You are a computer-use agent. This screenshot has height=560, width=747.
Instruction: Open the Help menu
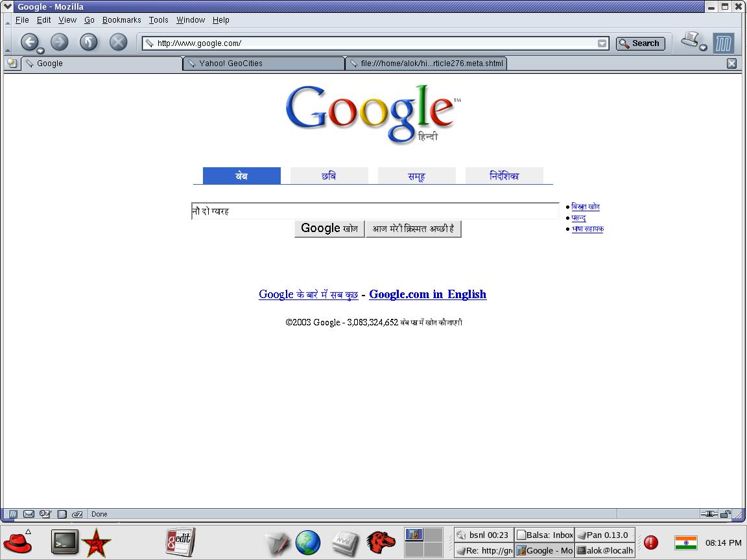220,20
